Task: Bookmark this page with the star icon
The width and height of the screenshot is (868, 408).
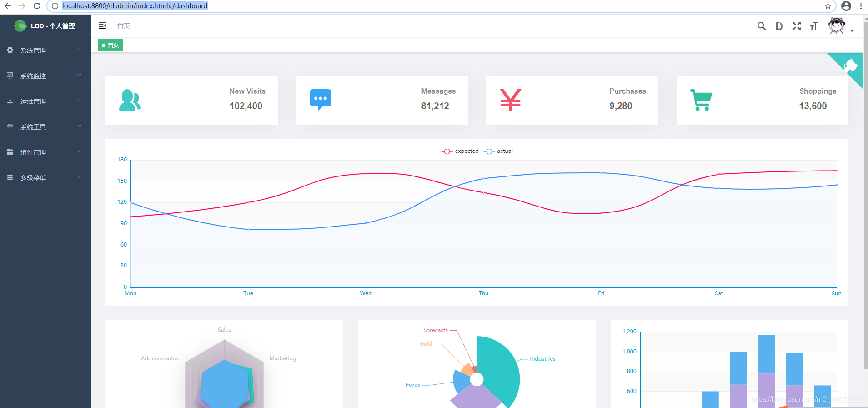Action: 828,6
